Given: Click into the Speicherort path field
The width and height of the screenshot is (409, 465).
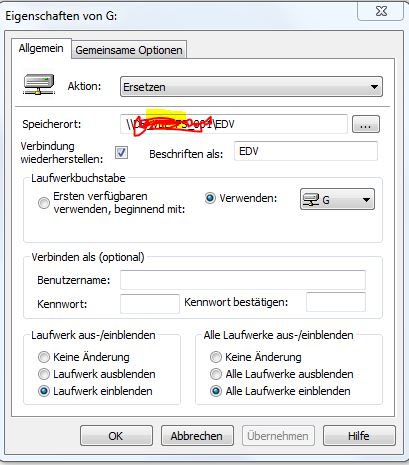Looking at the screenshot, I should [234, 124].
